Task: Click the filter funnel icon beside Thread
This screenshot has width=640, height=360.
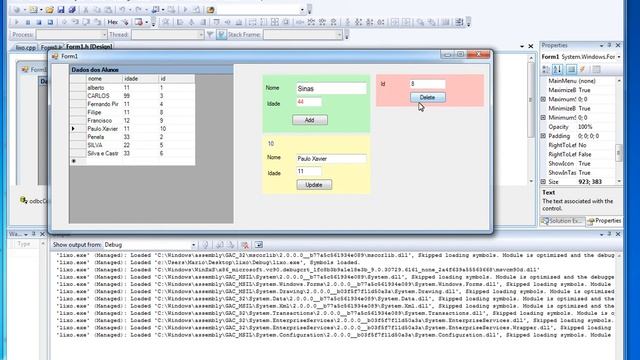Action: (210, 35)
